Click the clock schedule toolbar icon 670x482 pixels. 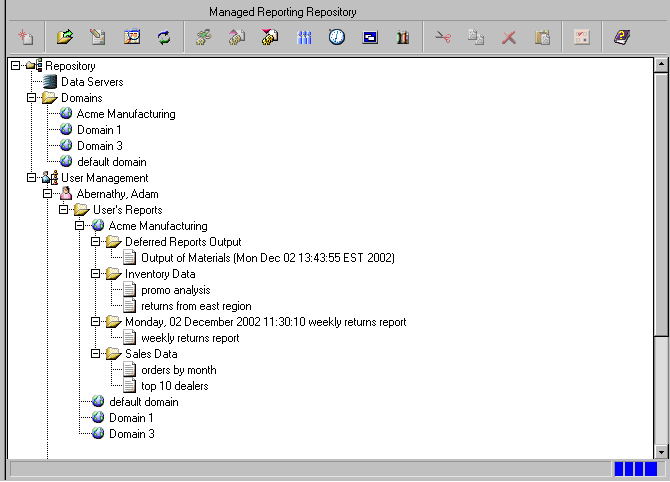pos(337,37)
